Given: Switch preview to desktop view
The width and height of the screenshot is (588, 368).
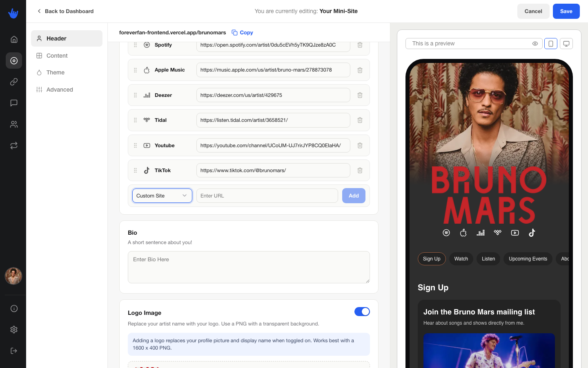Looking at the screenshot, I should click(x=566, y=44).
